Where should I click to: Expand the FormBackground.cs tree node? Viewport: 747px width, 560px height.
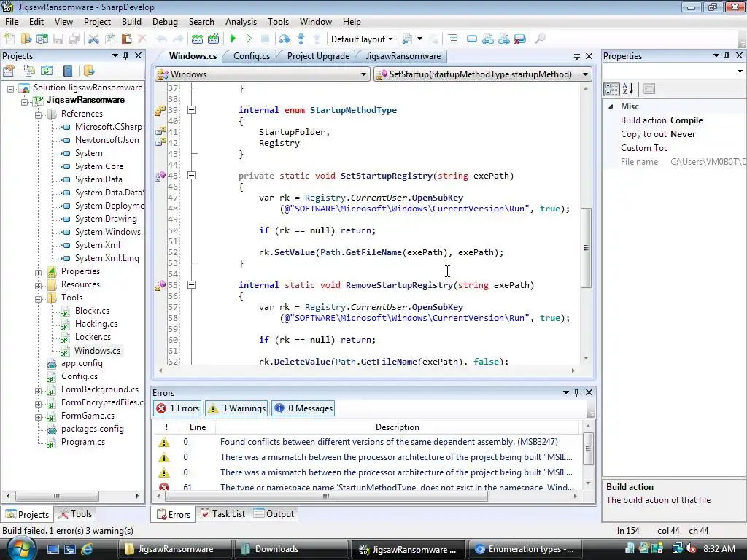point(38,391)
